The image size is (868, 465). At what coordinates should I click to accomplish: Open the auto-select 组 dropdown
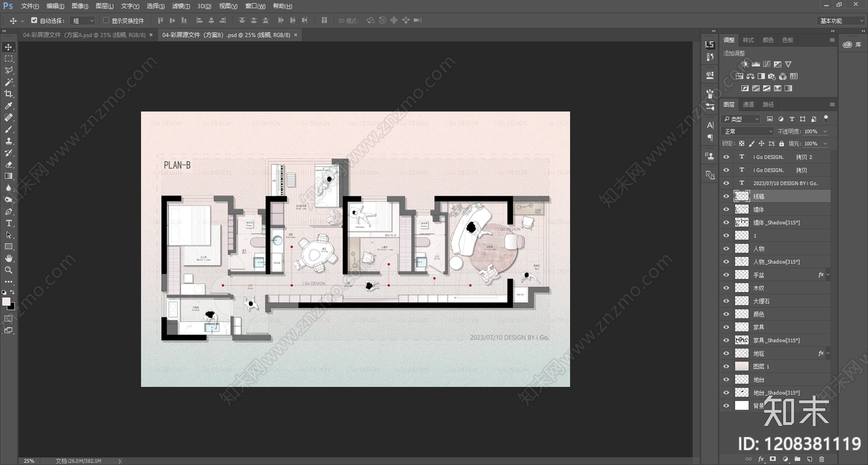click(83, 21)
